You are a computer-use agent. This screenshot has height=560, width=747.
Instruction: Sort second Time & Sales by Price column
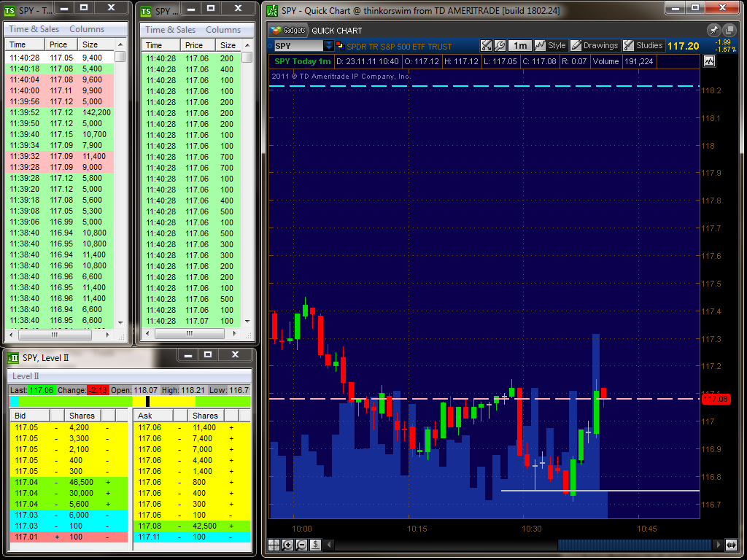(x=198, y=45)
